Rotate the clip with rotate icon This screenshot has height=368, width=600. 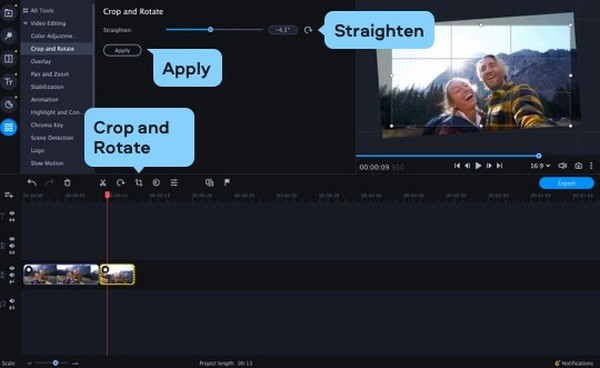pos(121,183)
